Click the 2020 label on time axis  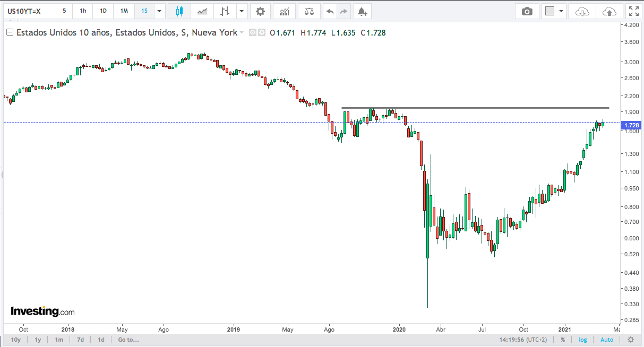(x=399, y=329)
